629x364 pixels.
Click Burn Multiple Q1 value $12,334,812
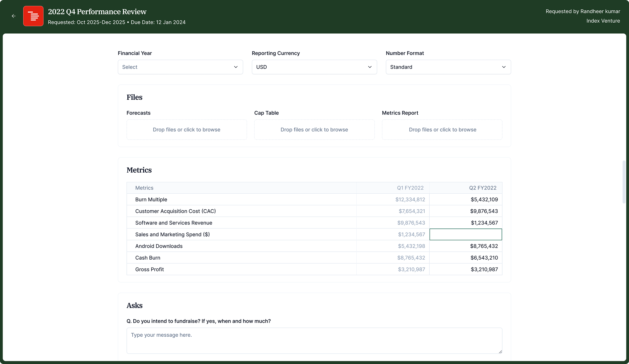click(410, 200)
